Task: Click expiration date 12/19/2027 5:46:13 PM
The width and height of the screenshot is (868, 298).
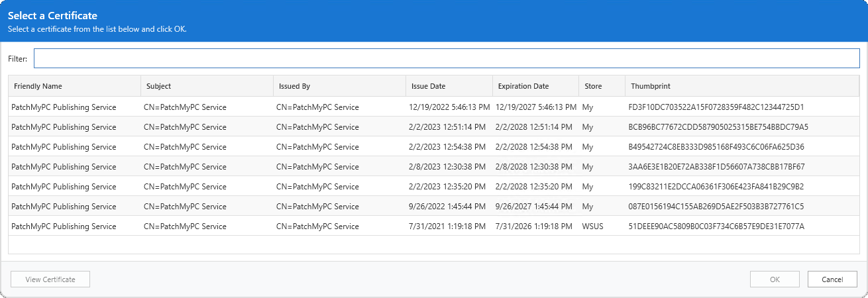Action: pyautogui.click(x=536, y=107)
